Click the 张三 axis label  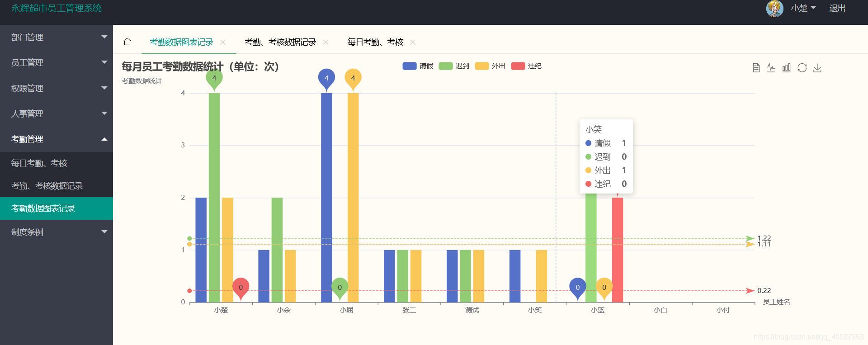coord(409,310)
